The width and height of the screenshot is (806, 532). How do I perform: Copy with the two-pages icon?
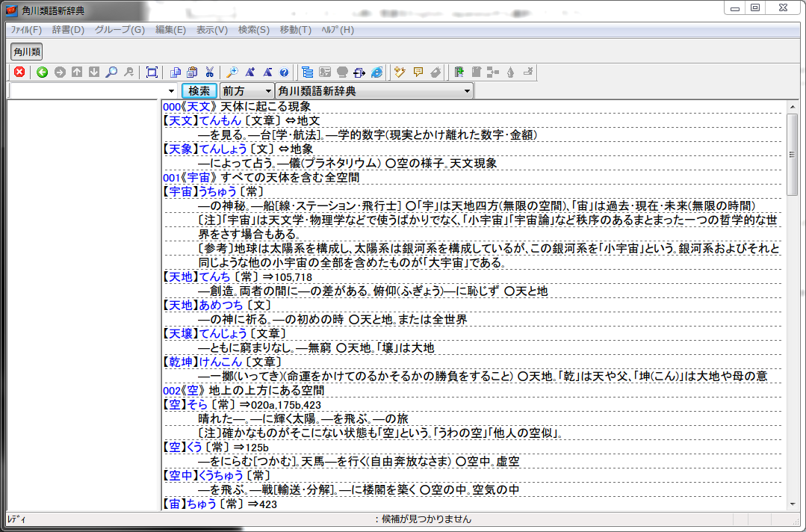[x=176, y=72]
